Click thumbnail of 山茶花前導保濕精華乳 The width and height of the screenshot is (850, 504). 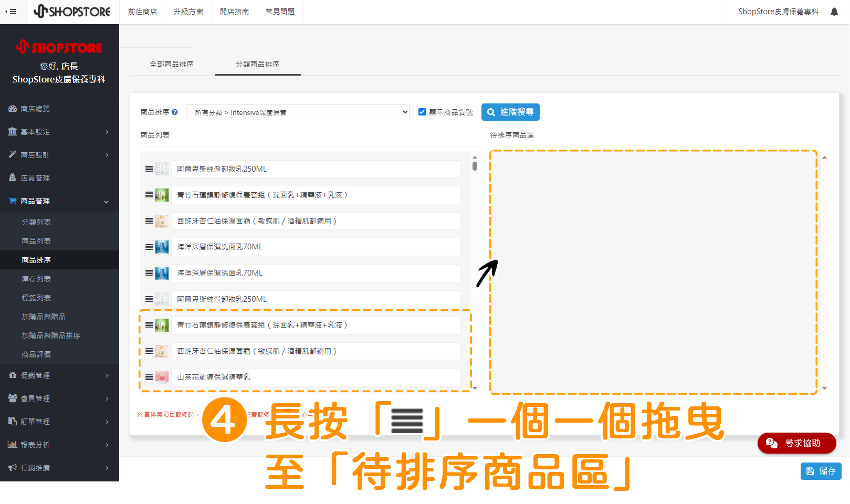point(162,377)
